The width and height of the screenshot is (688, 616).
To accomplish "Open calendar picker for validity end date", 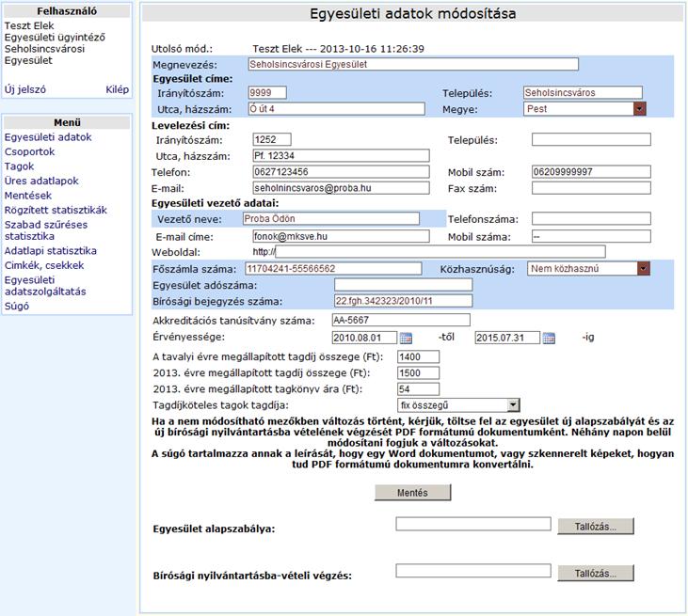I will 549,338.
